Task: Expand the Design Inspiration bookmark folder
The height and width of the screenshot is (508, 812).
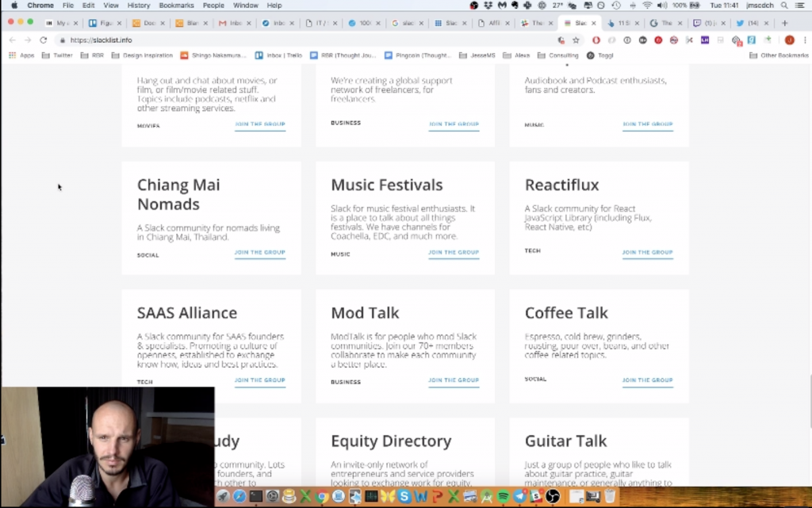Action: pos(143,55)
